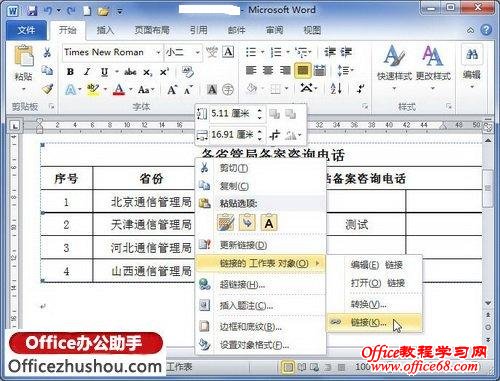Select Cut (T) in context menu
500x381 pixels.
click(260, 168)
